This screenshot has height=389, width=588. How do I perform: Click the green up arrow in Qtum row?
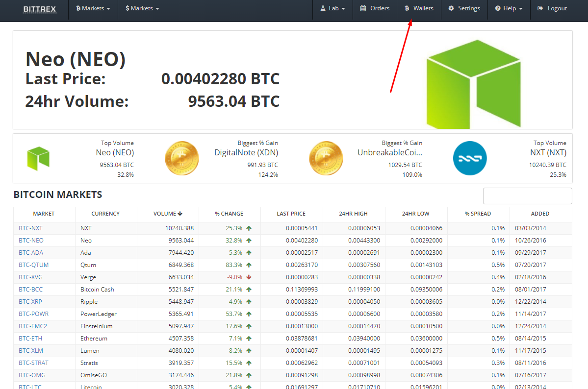[249, 265]
